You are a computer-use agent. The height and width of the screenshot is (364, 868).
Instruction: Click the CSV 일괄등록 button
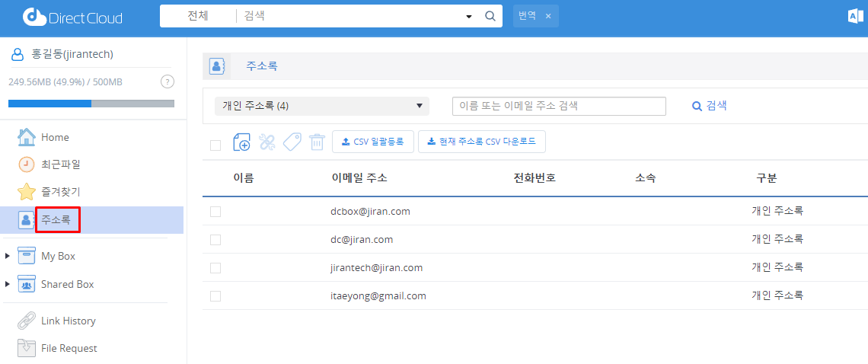(373, 142)
